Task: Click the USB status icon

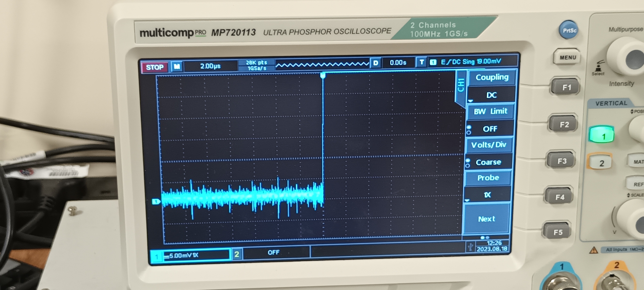Action: [470, 247]
